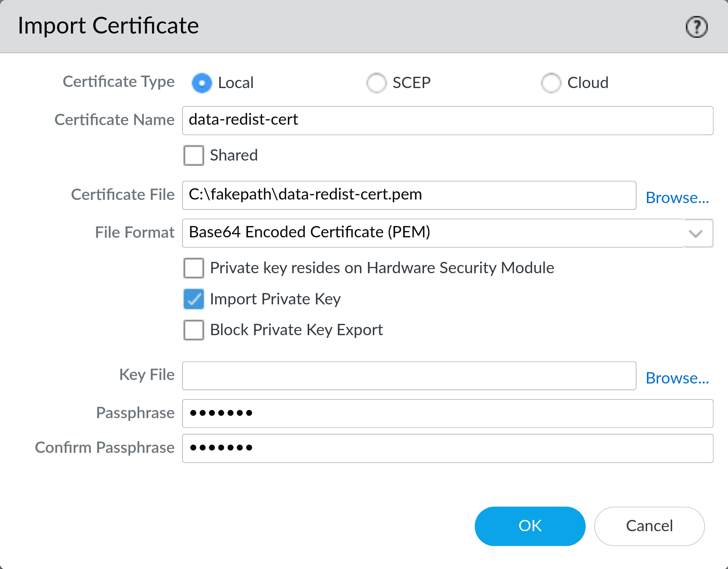Enable the Shared checkbox
Image resolution: width=728 pixels, height=569 pixels.
tap(193, 155)
